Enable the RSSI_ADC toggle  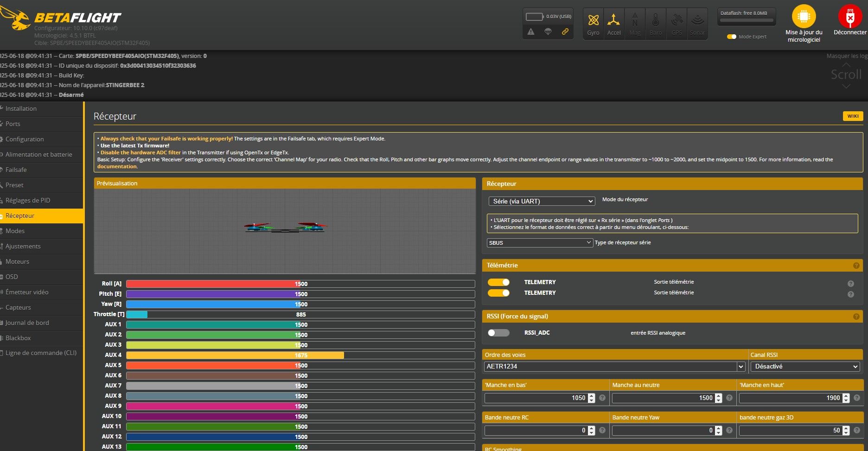pos(498,333)
